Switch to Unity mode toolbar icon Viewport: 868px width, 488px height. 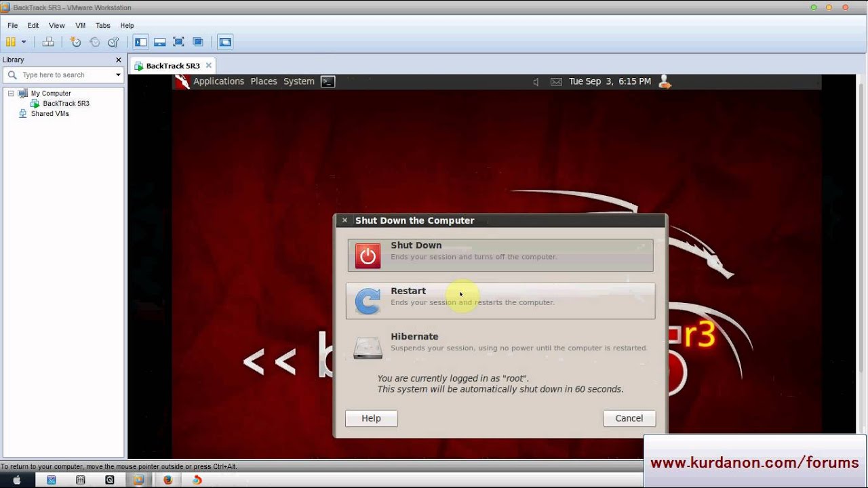coord(198,42)
